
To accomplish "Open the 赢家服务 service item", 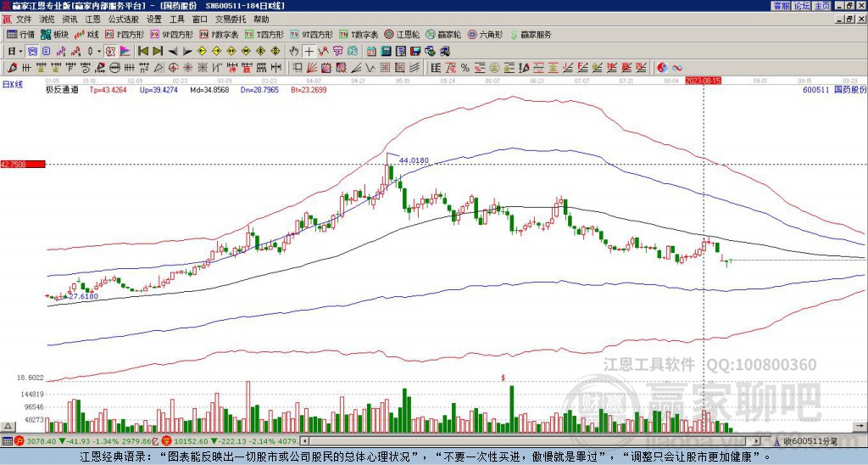I will point(530,34).
